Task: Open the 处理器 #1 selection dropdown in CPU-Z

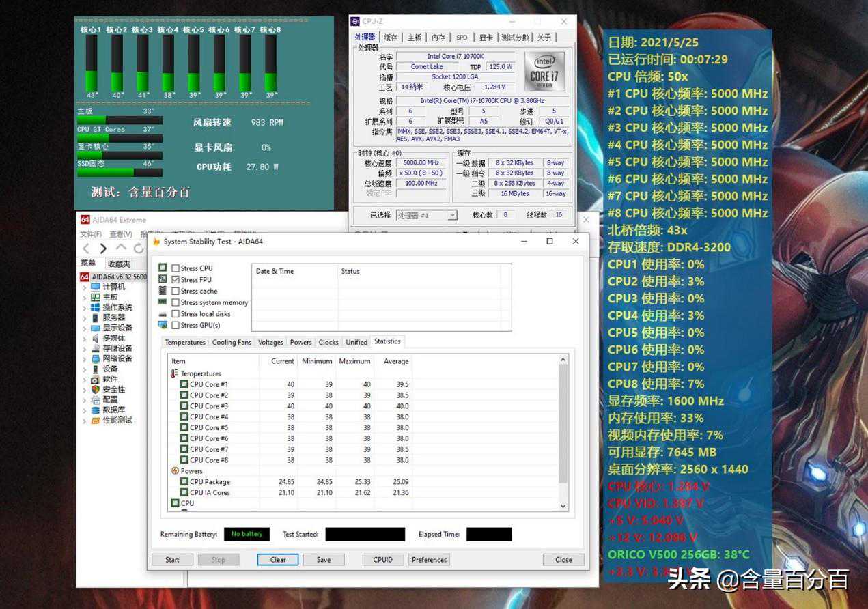Action: click(452, 215)
